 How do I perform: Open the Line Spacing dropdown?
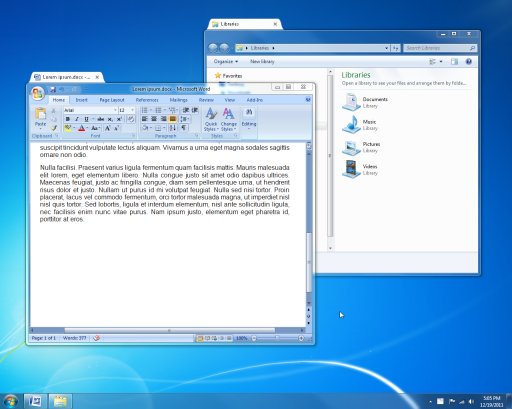184,119
